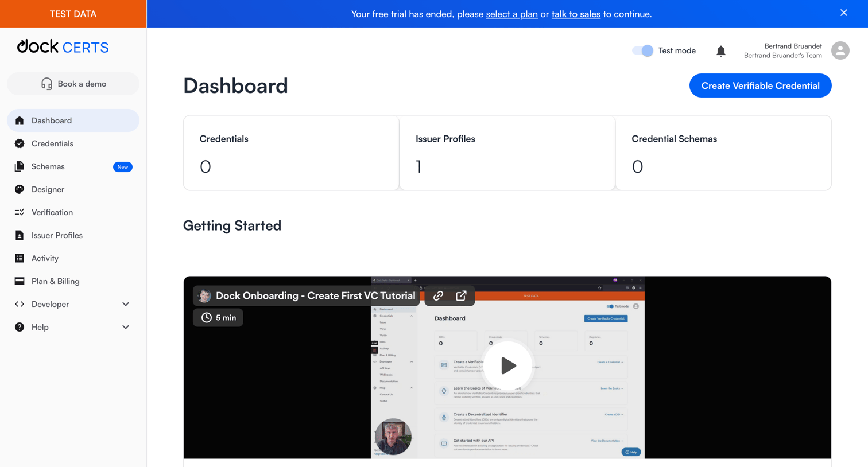Image resolution: width=868 pixels, height=467 pixels.
Task: Open the Schemas sidebar item
Action: 73,166
